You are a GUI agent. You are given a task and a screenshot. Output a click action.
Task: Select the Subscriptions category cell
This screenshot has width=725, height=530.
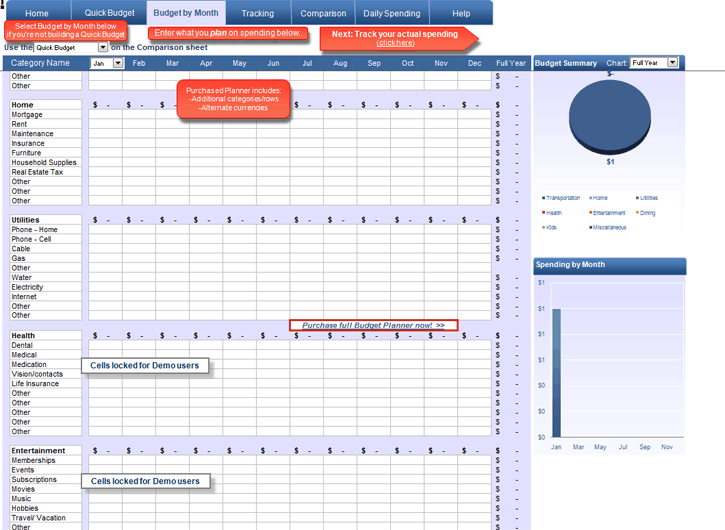click(x=45, y=480)
